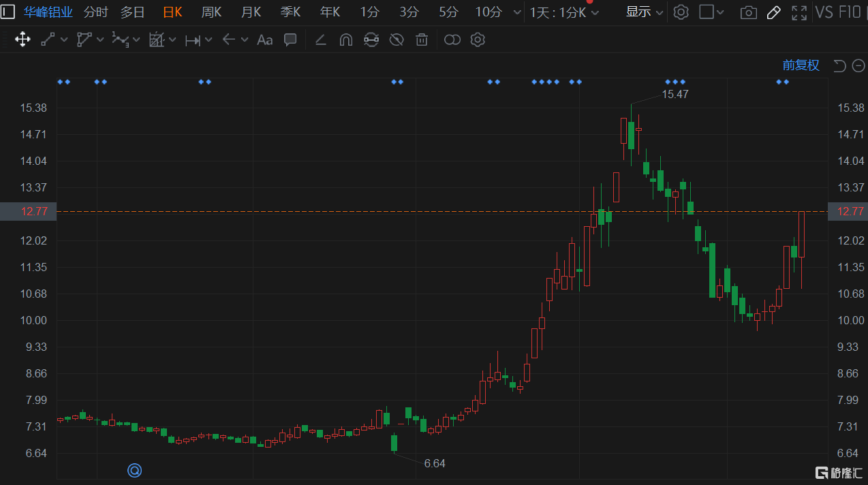
Task: Expand the arrow tool dropdown
Action: (x=245, y=40)
